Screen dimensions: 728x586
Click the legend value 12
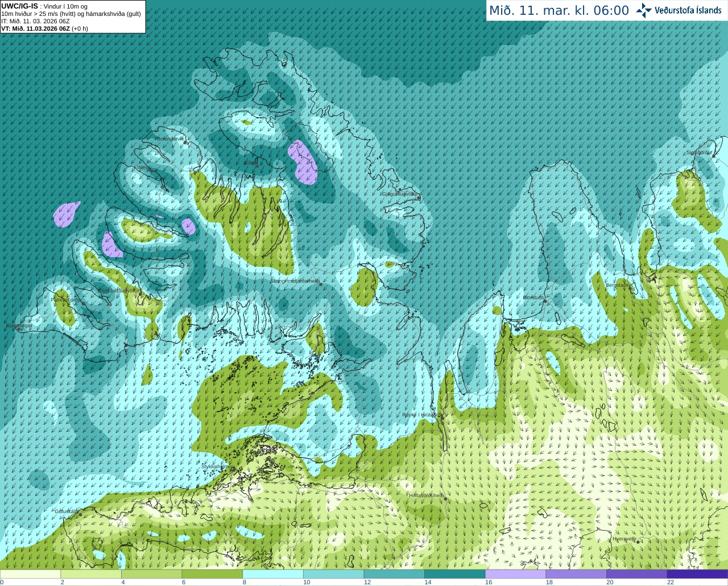point(367,583)
